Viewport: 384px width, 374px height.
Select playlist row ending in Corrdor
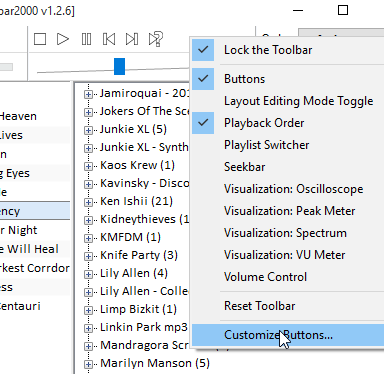pos(35,268)
